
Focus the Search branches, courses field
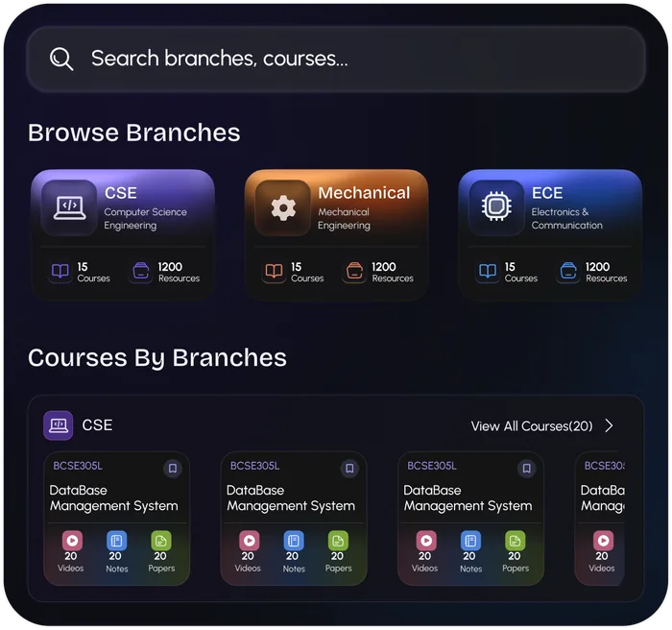pyautogui.click(x=336, y=60)
